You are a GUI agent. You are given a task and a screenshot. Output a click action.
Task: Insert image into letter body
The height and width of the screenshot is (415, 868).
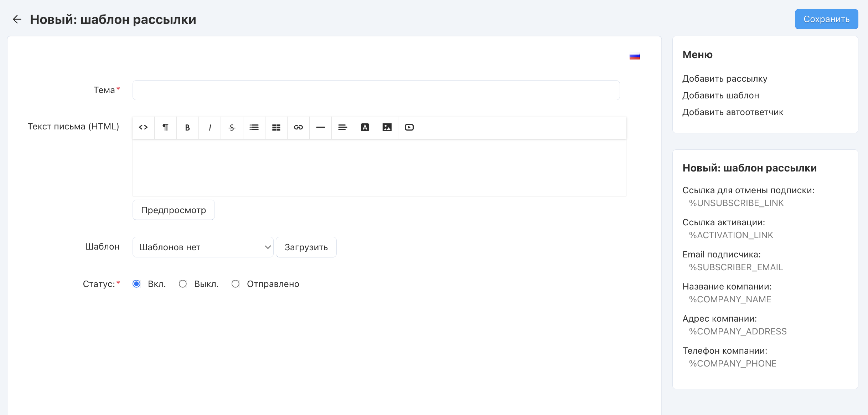tap(387, 127)
